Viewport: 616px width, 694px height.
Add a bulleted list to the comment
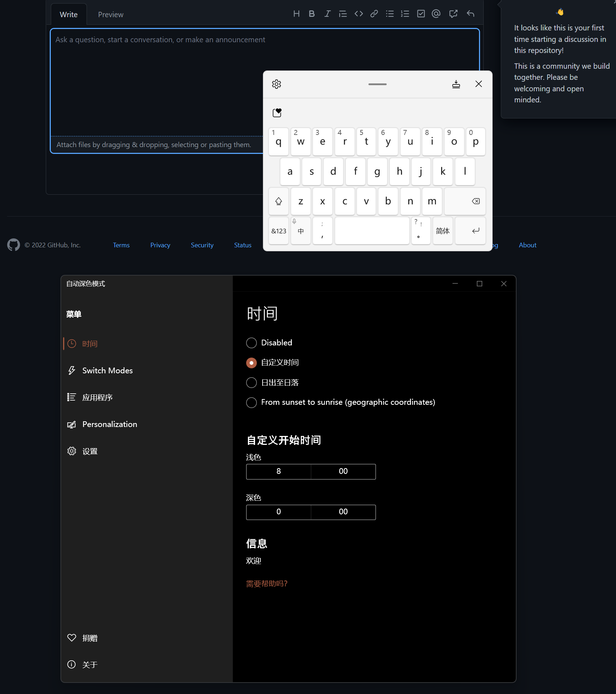pos(390,14)
